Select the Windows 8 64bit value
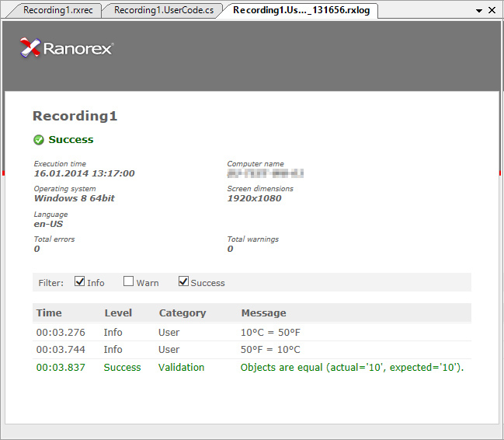This screenshot has height=440, width=504. click(75, 198)
